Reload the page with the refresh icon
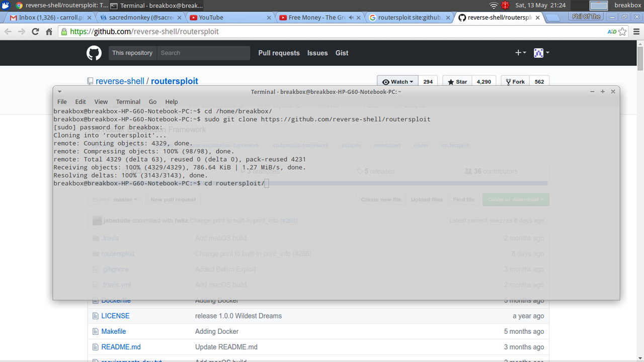Viewport: 644px width, 362px height. click(35, 31)
